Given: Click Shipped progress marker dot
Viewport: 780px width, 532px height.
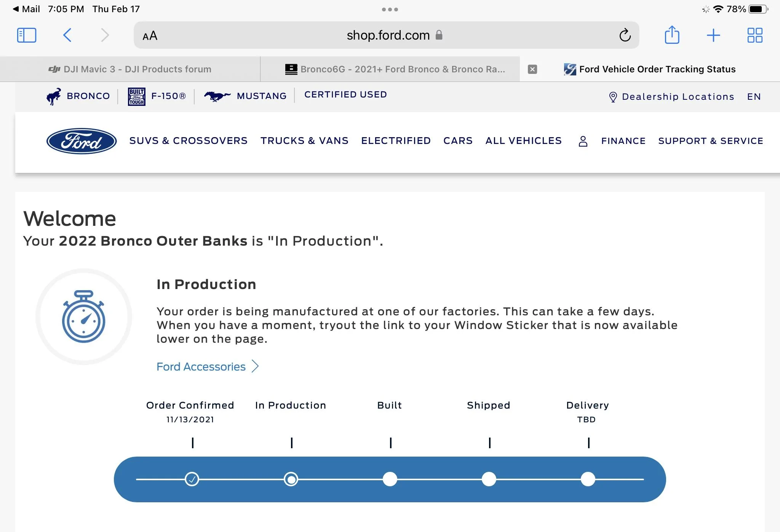Looking at the screenshot, I should [x=489, y=479].
